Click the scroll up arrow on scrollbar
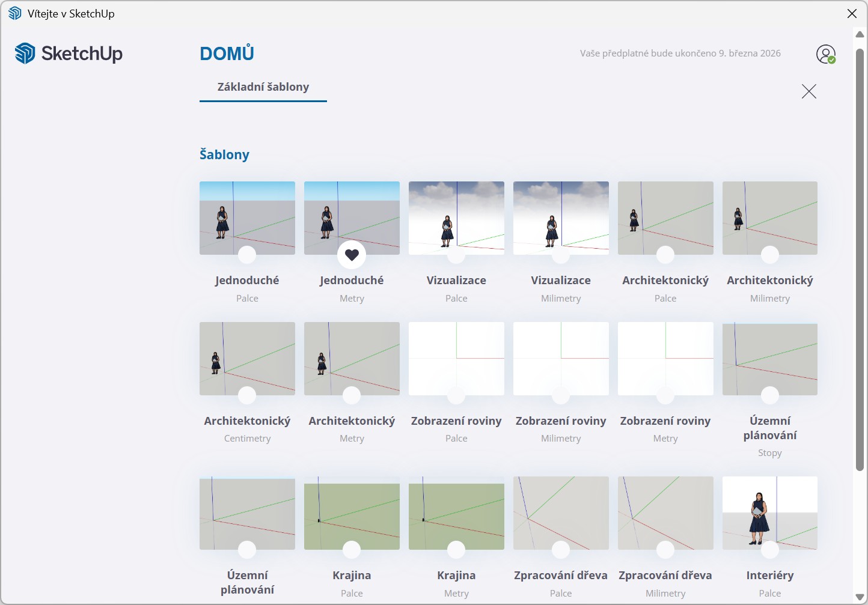 click(x=860, y=34)
